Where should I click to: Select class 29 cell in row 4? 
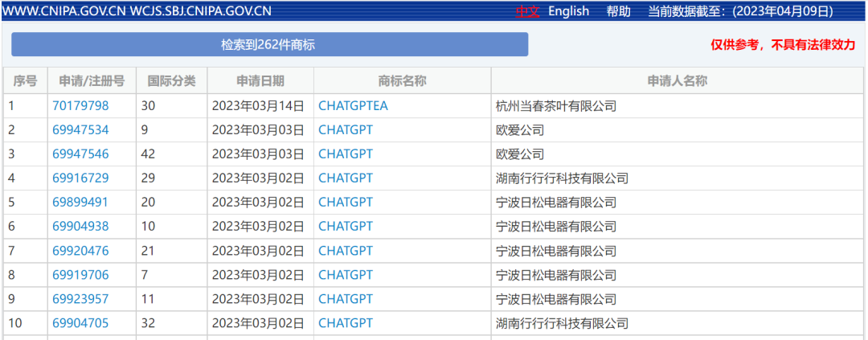(x=172, y=178)
